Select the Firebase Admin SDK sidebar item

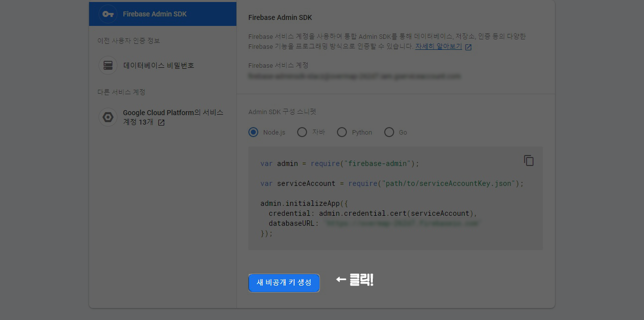162,14
